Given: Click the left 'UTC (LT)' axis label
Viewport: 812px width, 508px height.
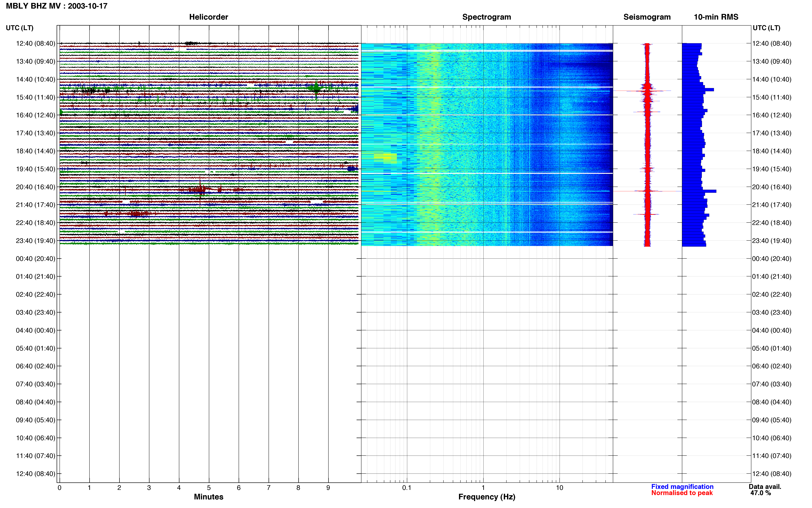Looking at the screenshot, I should point(20,28).
